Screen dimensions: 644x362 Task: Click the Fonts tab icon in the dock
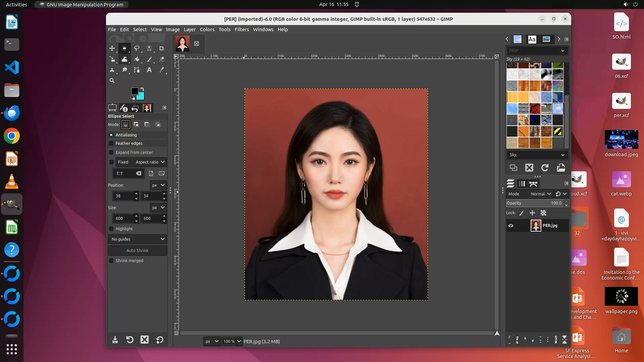532,39
